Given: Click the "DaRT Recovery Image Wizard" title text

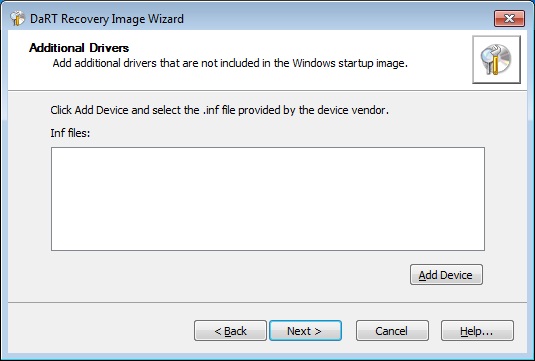Looking at the screenshot, I should [x=107, y=18].
